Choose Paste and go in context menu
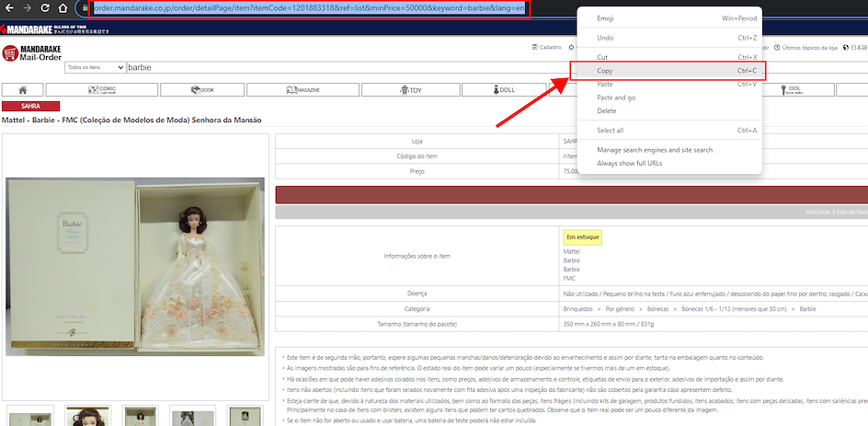 [x=669, y=98]
